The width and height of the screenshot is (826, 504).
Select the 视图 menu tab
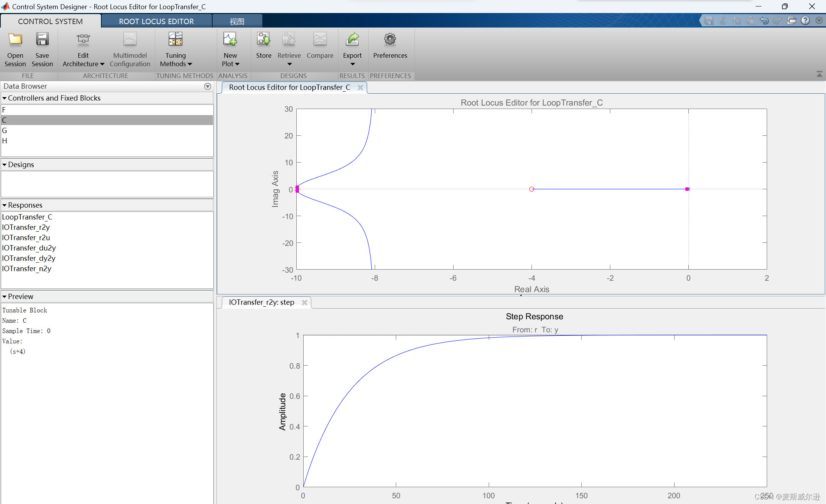point(236,21)
